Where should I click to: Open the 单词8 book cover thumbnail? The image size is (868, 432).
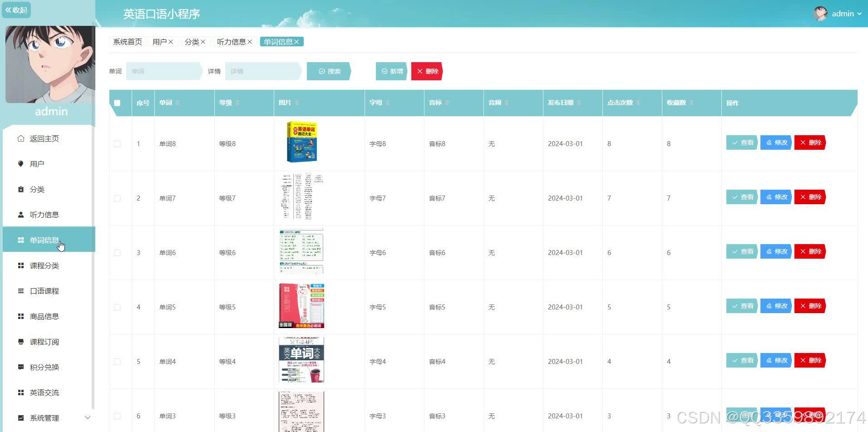(301, 142)
